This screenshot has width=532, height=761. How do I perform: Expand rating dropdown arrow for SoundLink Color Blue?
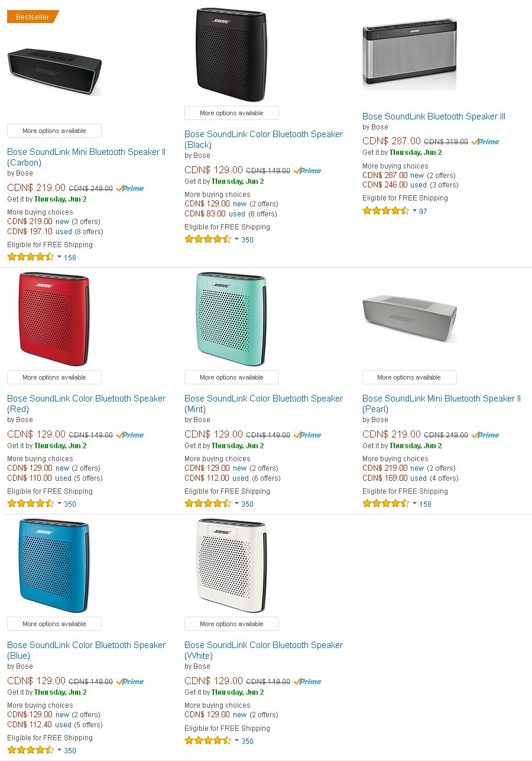pyautogui.click(x=59, y=750)
